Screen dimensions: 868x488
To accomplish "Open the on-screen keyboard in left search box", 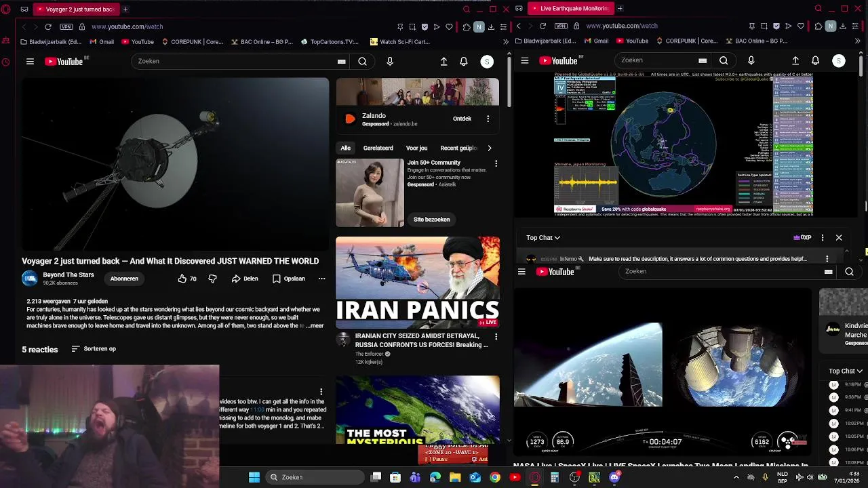I will coord(341,62).
